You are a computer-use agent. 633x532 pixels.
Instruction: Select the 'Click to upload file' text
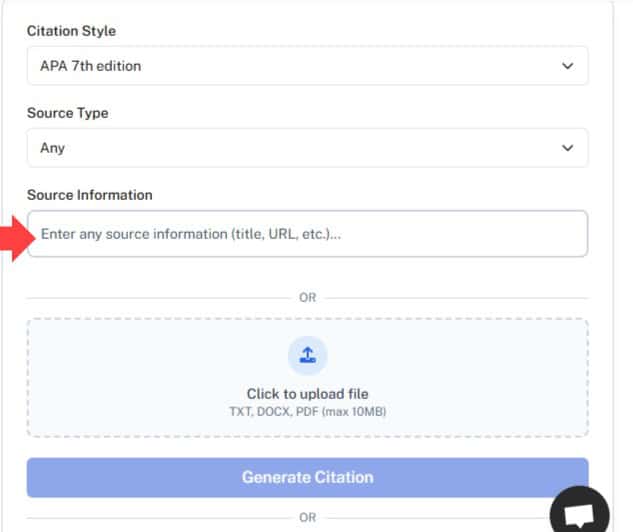pos(308,394)
